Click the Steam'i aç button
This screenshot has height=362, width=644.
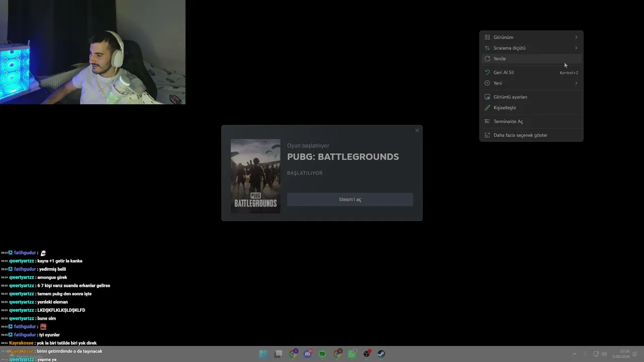point(350,200)
